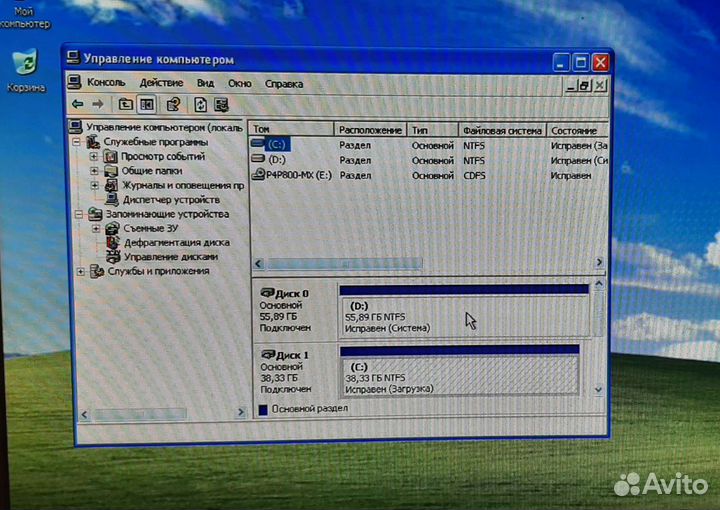Click the Refresh toolbar icon
Viewport: 720px width, 510px height.
coord(200,105)
